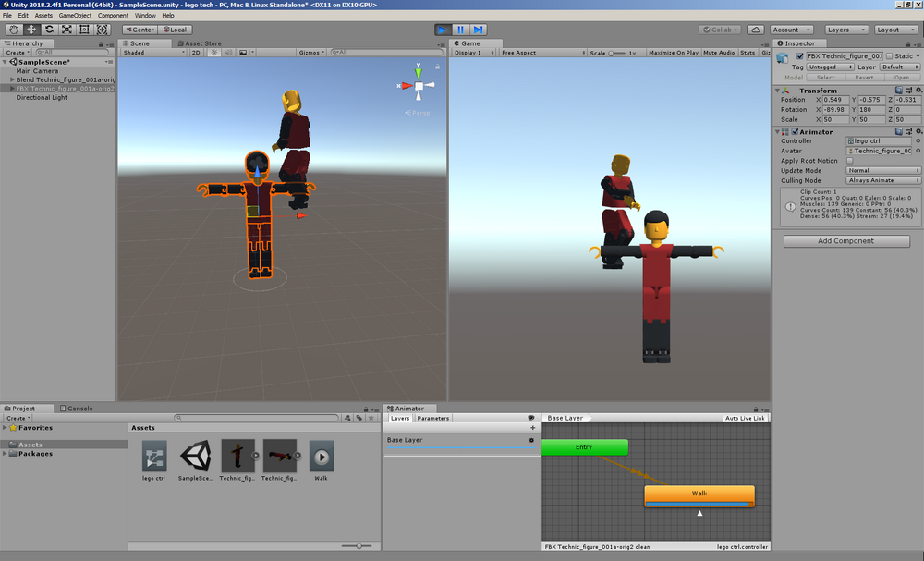Click the Pause button
The image size is (924, 561).
460,30
